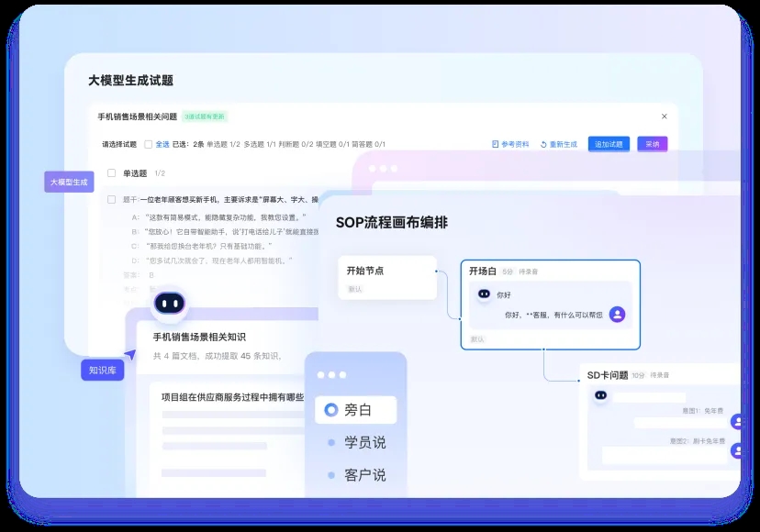Click the 大模型生成 tag
Screen dimensions: 760x532
click(x=70, y=183)
